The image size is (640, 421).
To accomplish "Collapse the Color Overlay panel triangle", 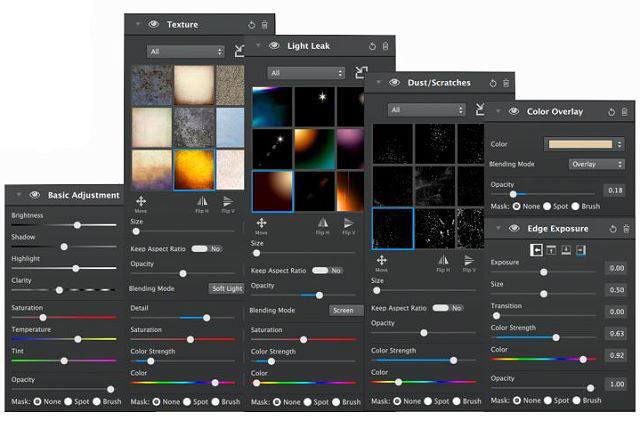I will (498, 111).
